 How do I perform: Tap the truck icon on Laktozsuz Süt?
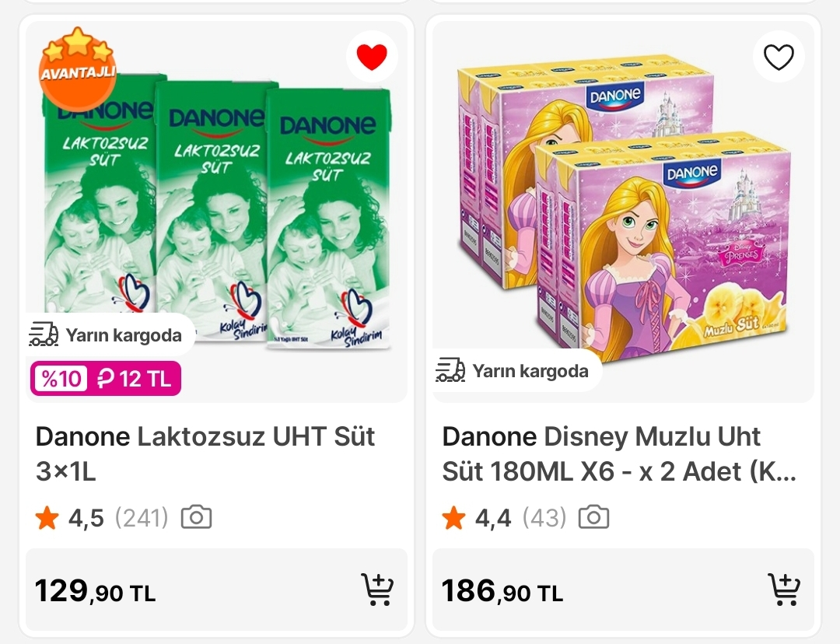tap(44, 334)
